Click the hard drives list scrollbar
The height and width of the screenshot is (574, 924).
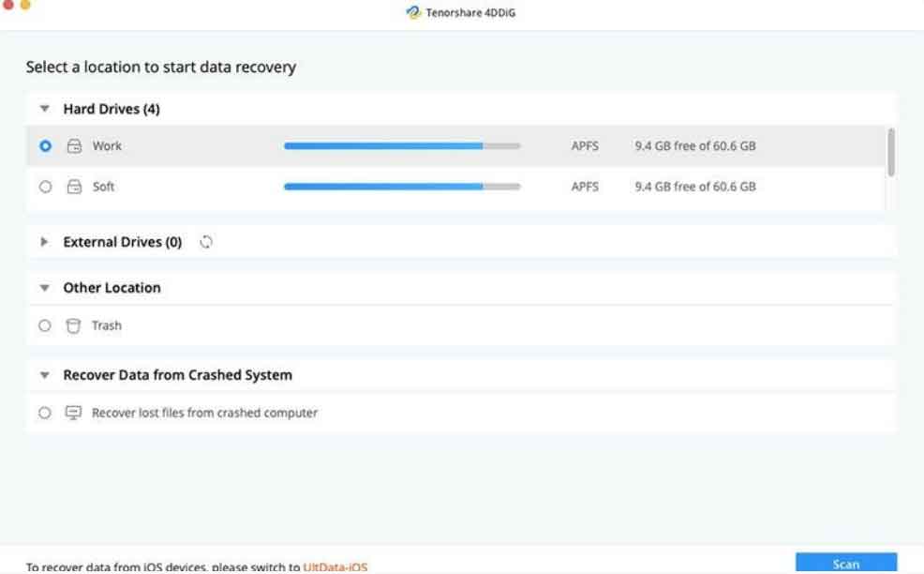click(890, 152)
